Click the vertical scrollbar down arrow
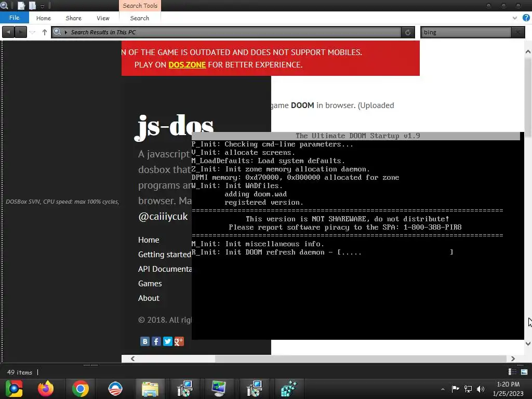Viewport: 532px width, 399px height. coord(528,343)
